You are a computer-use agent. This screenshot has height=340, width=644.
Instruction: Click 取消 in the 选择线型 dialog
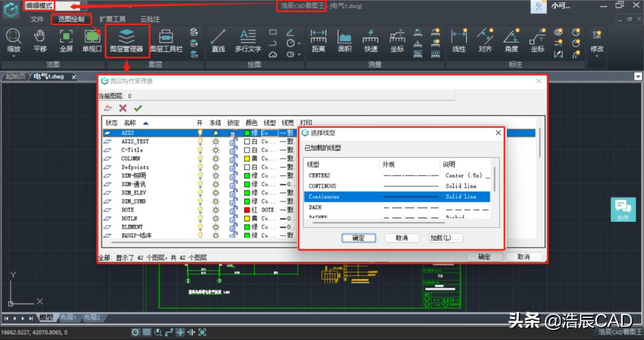pos(401,238)
